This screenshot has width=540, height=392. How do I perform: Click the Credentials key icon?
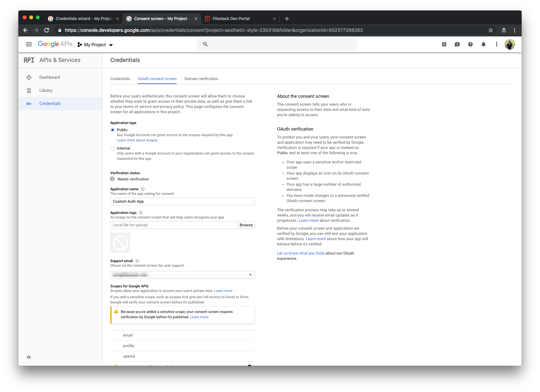tap(29, 104)
